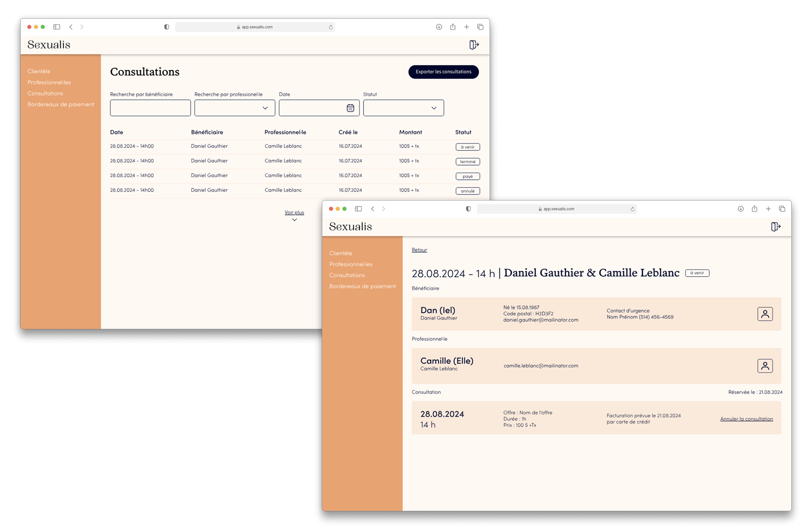Select Professionnel·les in the front window sidebar
Viewport: 808px width, 532px height.
click(x=351, y=264)
